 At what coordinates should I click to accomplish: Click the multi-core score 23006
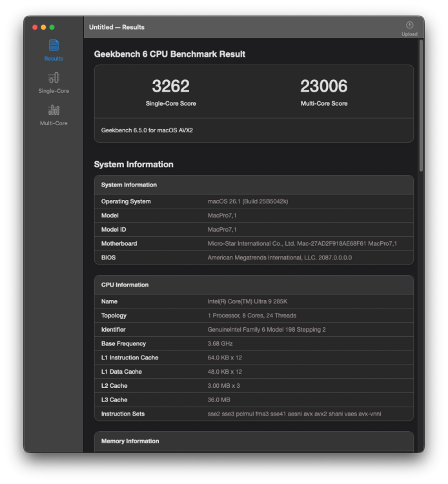coord(324,86)
